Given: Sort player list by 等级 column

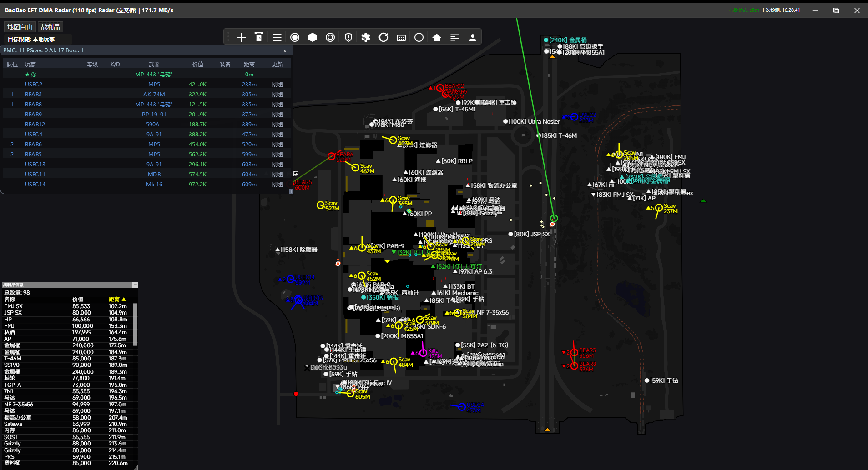Looking at the screenshot, I should [x=92, y=65].
